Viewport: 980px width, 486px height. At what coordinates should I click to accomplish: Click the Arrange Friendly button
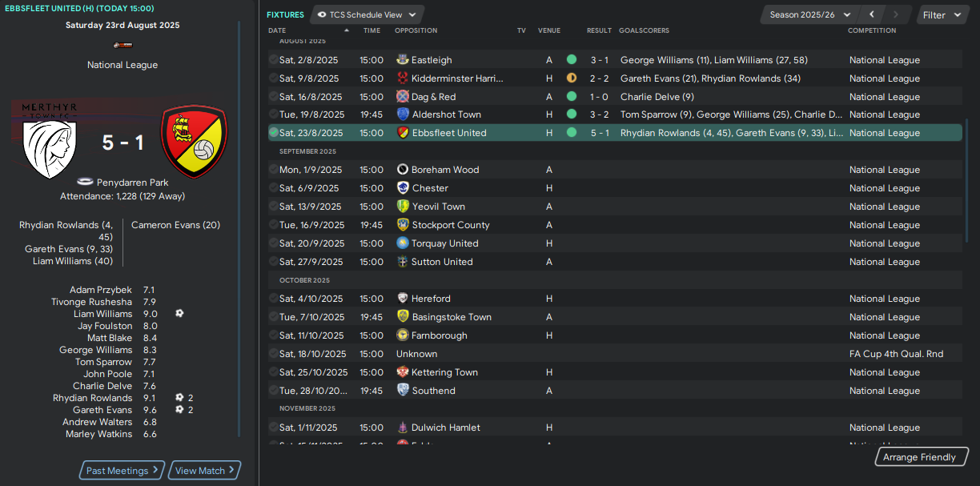point(919,457)
